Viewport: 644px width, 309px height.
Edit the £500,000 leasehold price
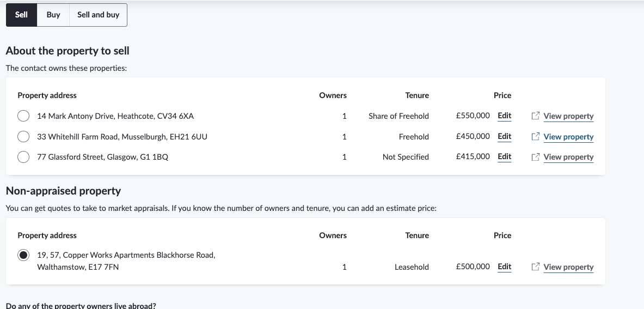pyautogui.click(x=504, y=266)
